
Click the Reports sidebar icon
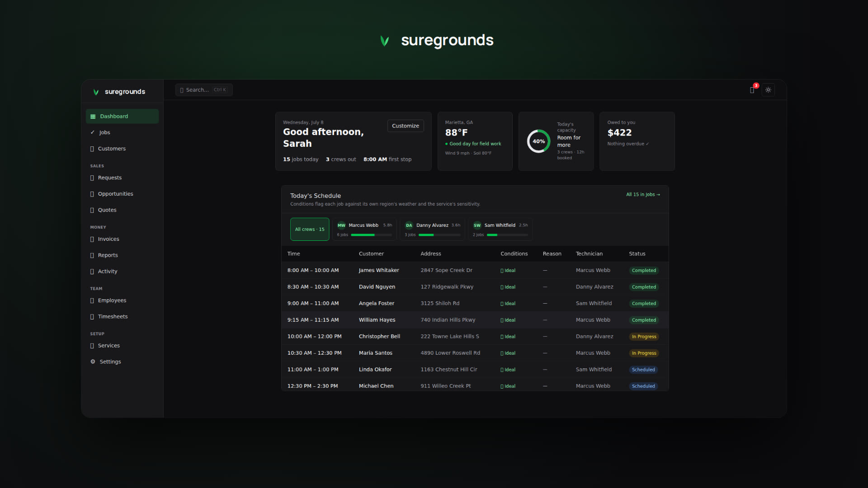click(x=92, y=255)
